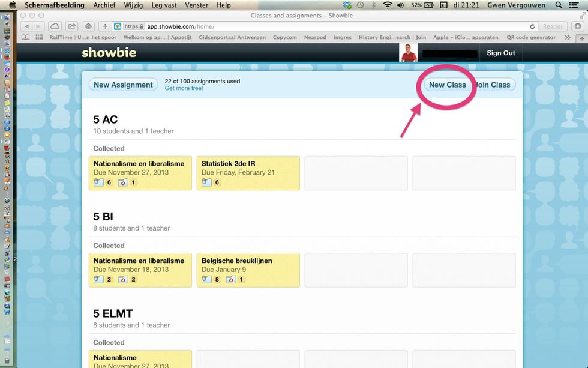Image resolution: width=588 pixels, height=368 pixels.
Task: Click Sign Out
Action: 500,53
